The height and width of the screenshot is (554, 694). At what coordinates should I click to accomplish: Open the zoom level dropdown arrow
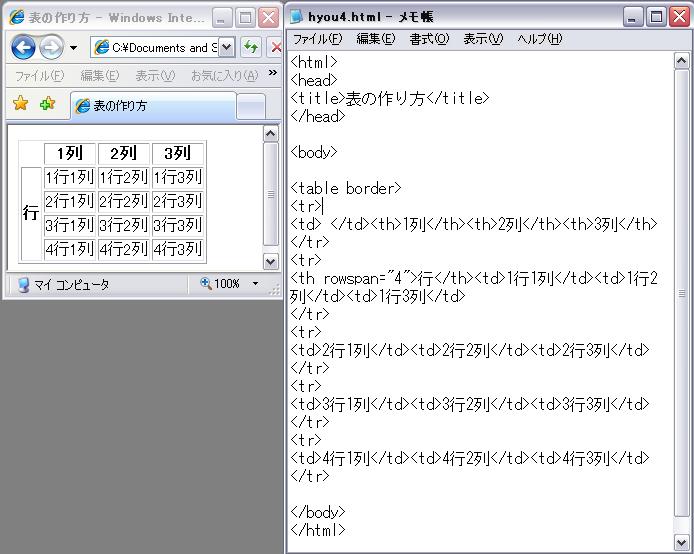point(255,284)
